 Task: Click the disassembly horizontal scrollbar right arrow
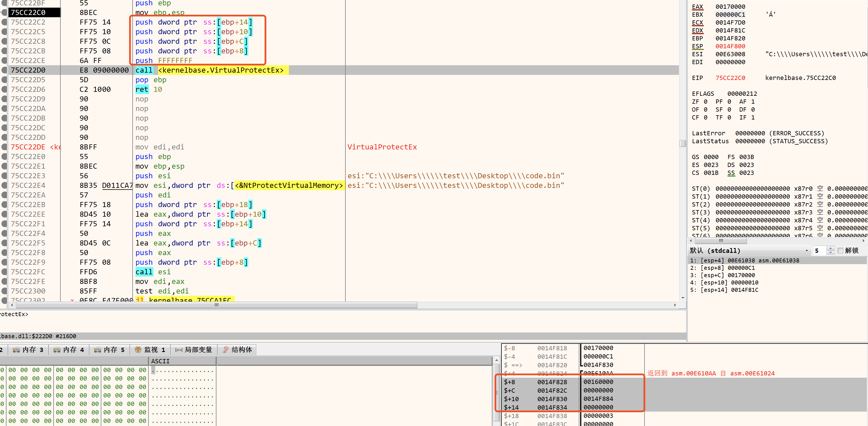pos(675,305)
